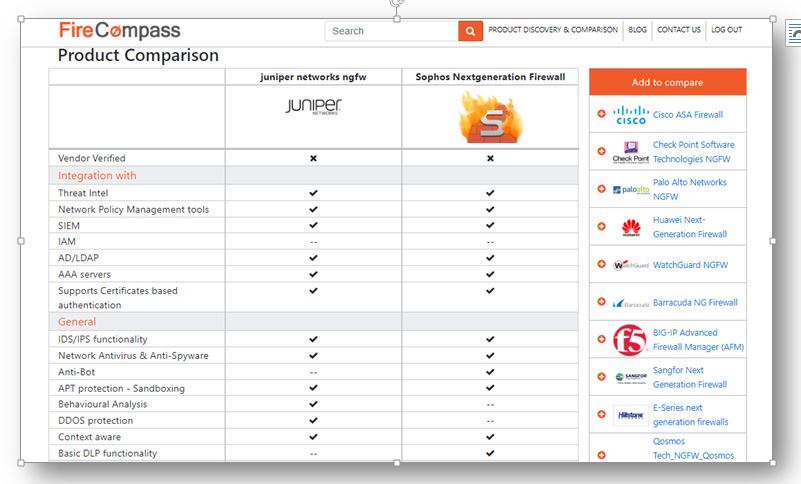This screenshot has width=801, height=484.
Task: Open Check Point Software Technologies NGFW link
Action: pos(693,152)
